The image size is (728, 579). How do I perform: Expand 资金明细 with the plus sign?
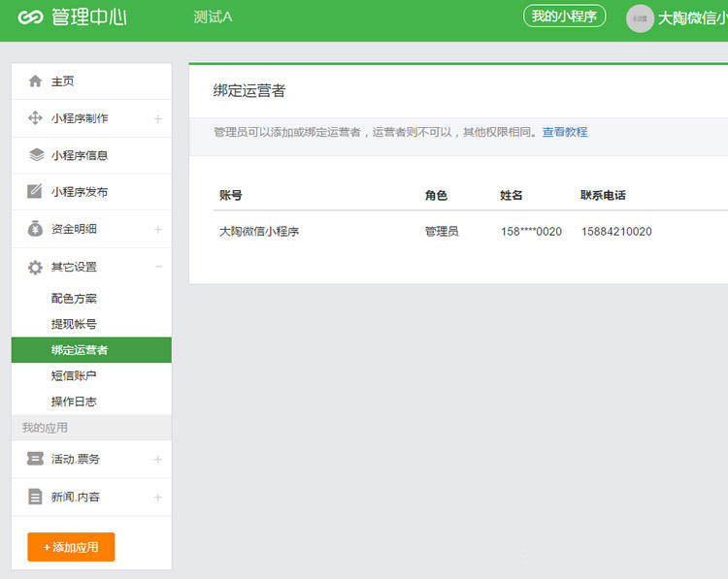pyautogui.click(x=158, y=230)
